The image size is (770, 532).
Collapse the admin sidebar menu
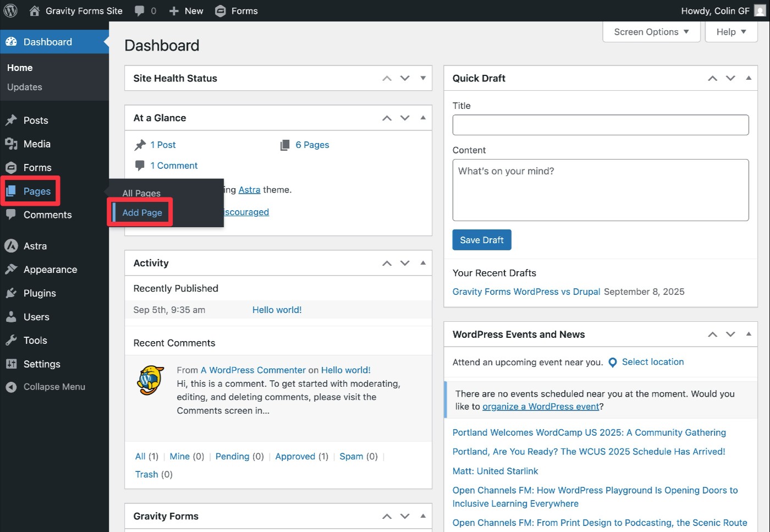[53, 387]
